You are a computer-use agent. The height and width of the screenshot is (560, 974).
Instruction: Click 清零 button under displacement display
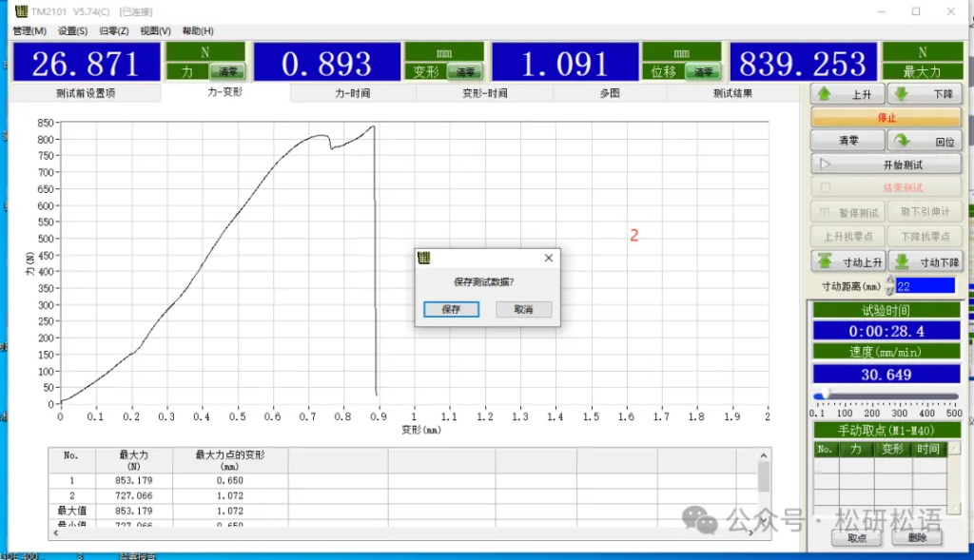[703, 72]
